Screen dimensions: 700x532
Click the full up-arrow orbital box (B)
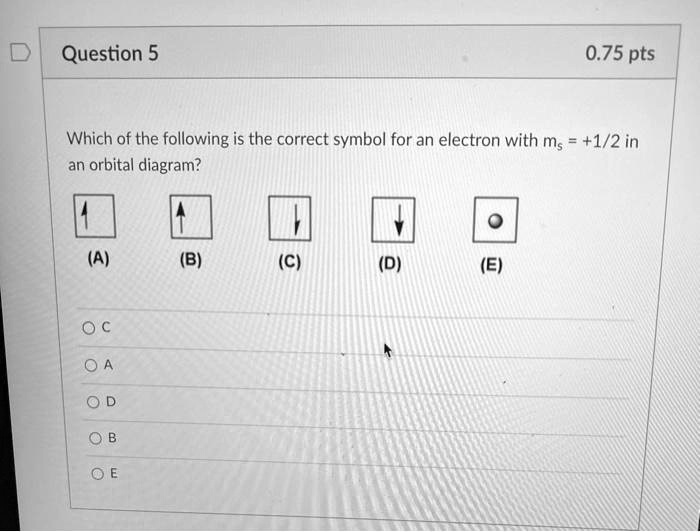(191, 217)
